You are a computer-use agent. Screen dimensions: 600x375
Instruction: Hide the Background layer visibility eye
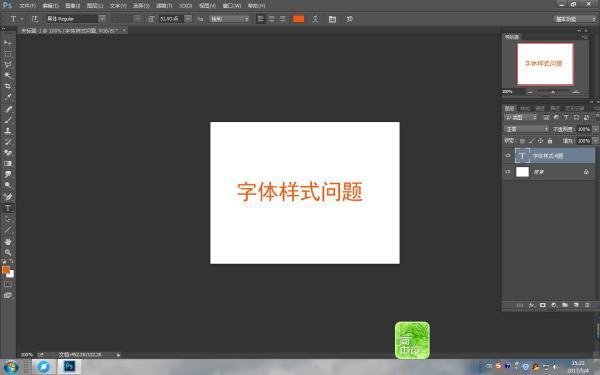508,172
